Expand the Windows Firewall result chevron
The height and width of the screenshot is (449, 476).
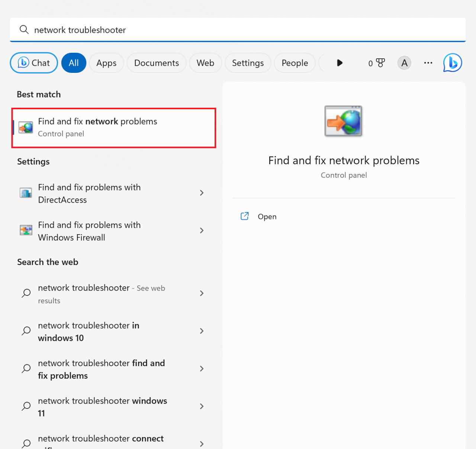(x=202, y=231)
